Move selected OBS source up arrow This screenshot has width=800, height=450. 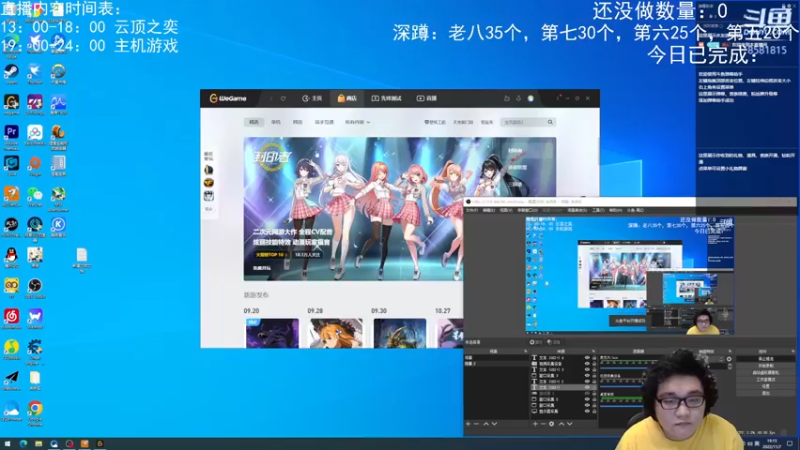(561, 423)
